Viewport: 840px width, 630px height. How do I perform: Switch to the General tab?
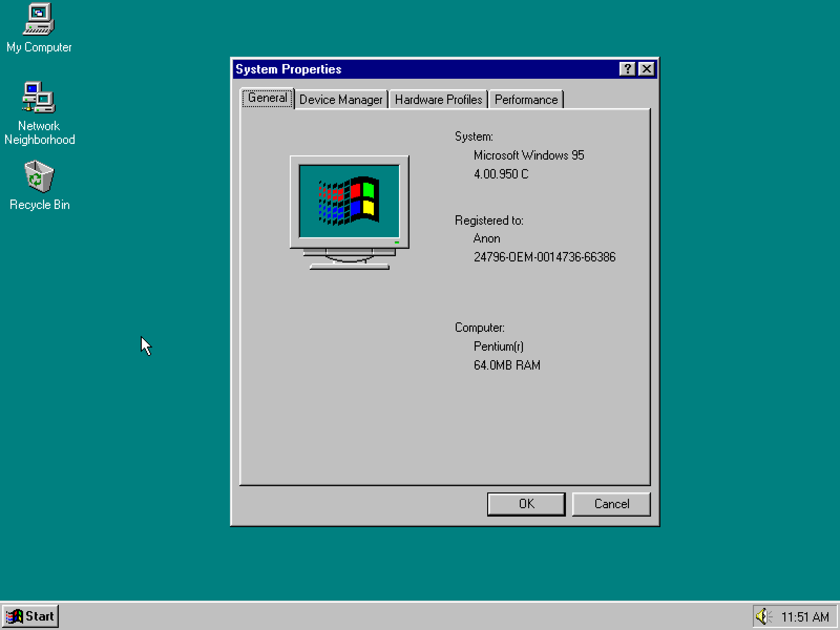(x=267, y=98)
